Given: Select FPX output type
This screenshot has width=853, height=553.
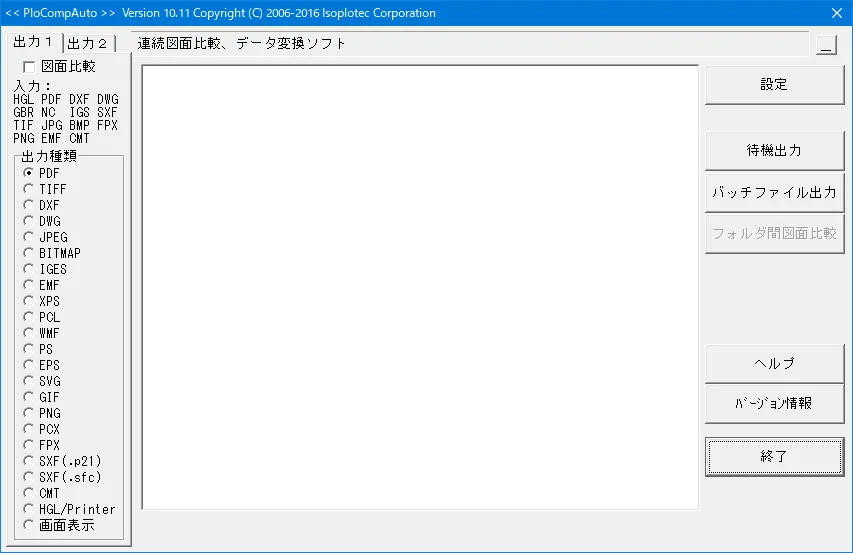Looking at the screenshot, I should click(41, 445).
